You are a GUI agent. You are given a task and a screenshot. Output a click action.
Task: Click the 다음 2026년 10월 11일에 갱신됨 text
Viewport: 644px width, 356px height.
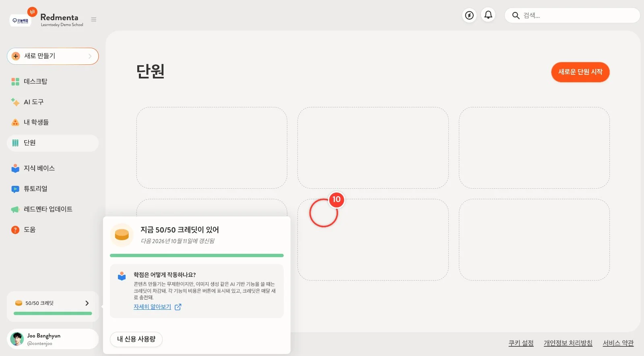[178, 241]
